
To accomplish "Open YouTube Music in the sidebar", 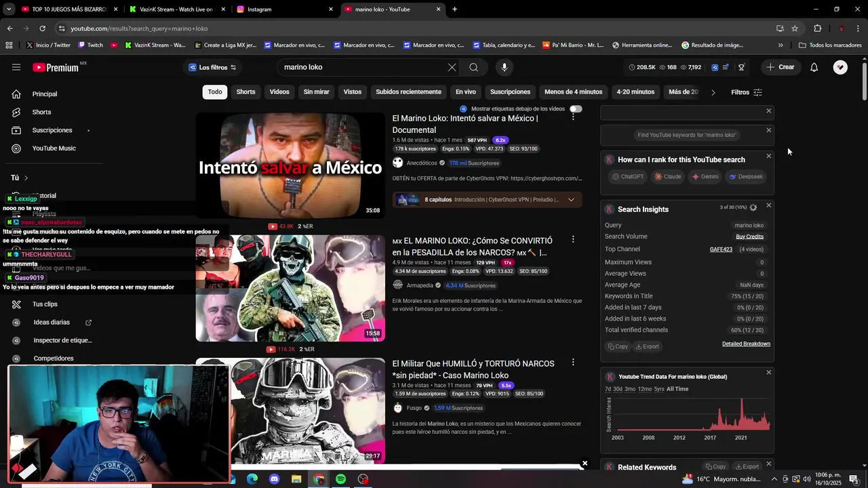I will point(54,148).
